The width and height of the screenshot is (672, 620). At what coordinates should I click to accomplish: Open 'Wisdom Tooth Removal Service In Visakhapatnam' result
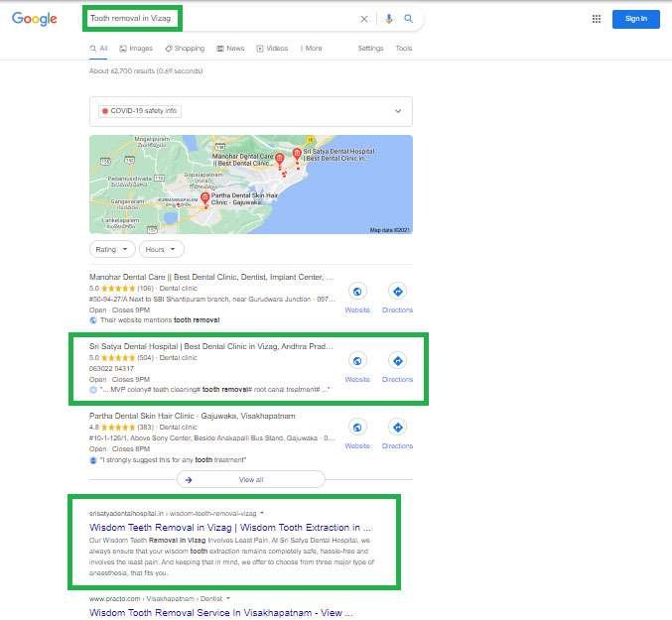221,613
